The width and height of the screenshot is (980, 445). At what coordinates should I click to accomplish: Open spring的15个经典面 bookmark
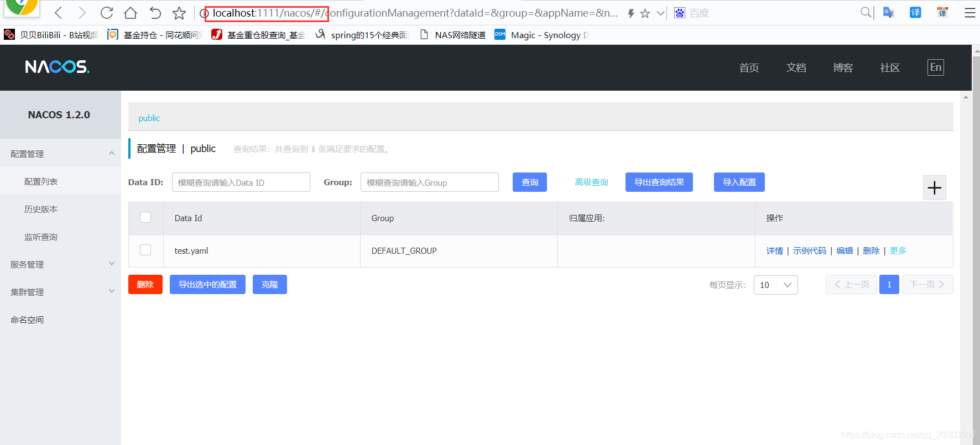click(361, 35)
